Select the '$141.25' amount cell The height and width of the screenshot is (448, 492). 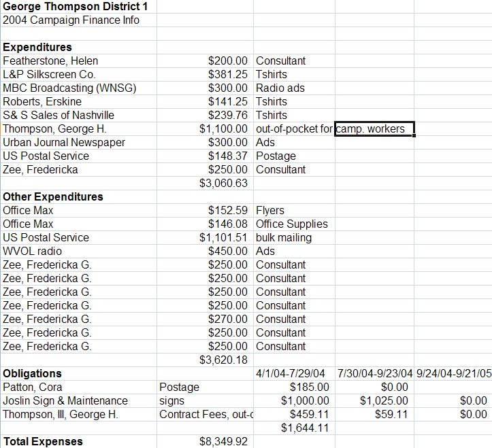coord(206,101)
